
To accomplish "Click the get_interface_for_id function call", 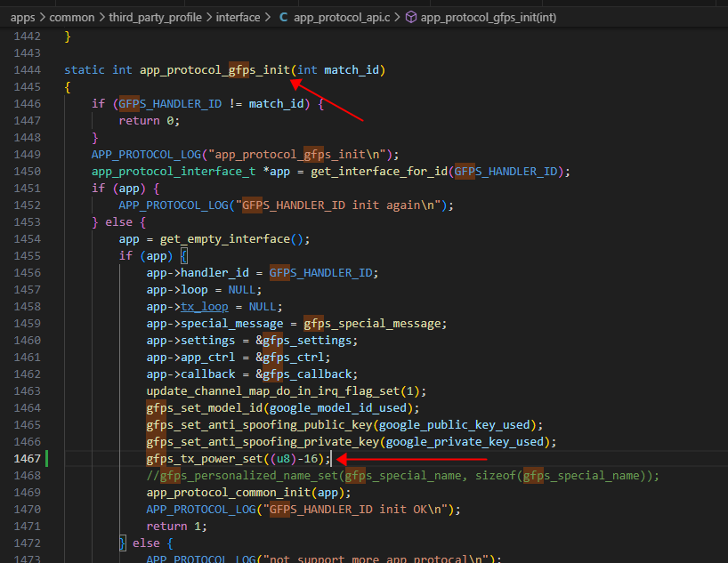I will (379, 172).
